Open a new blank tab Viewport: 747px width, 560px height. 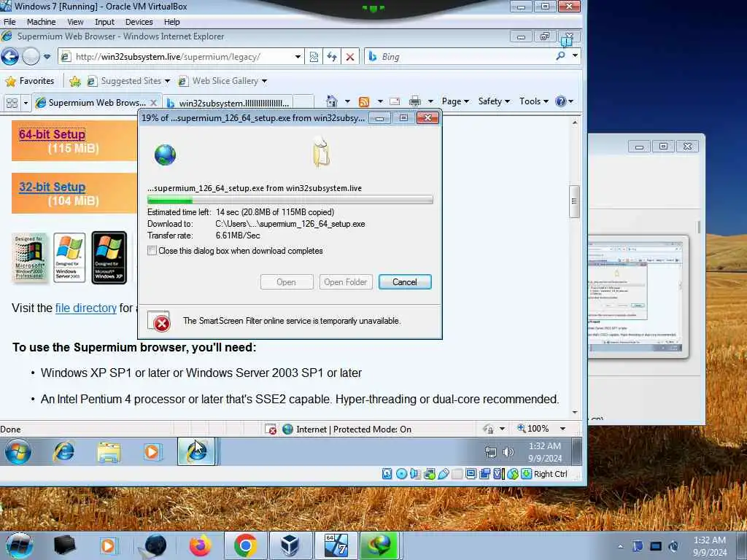point(303,102)
